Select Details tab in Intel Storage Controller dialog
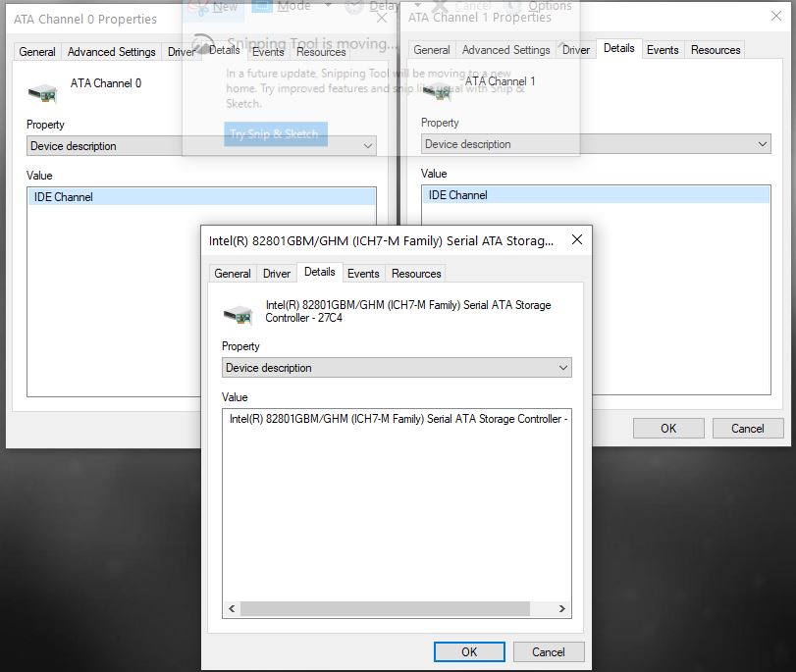Screen dimensions: 796x672 click(319, 272)
